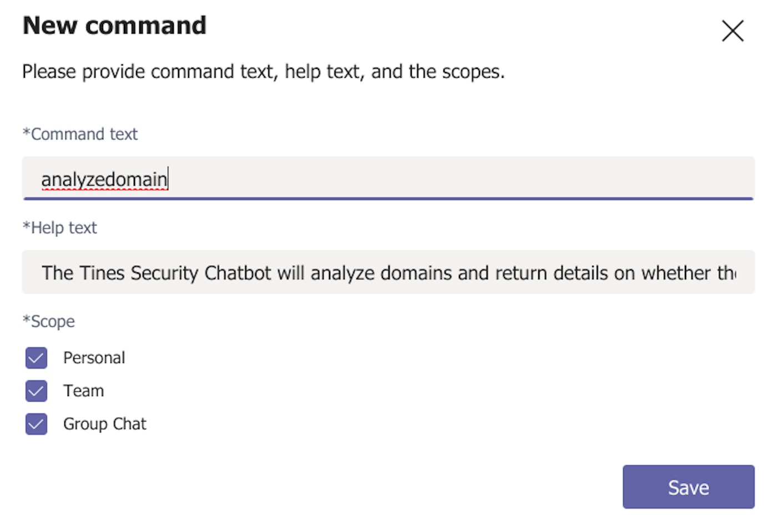Viewport: 777px width, 532px height.
Task: Click the underlined word analyzedomain
Action: point(104,179)
